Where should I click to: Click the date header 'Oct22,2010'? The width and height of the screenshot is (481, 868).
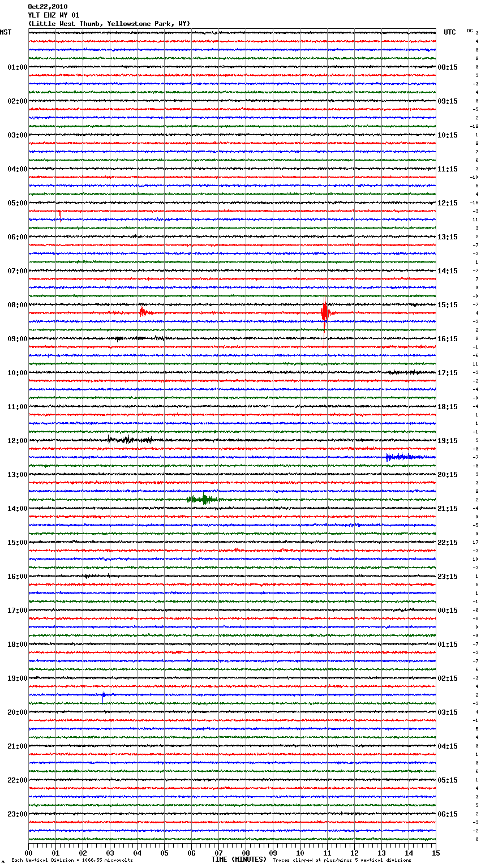48,7
